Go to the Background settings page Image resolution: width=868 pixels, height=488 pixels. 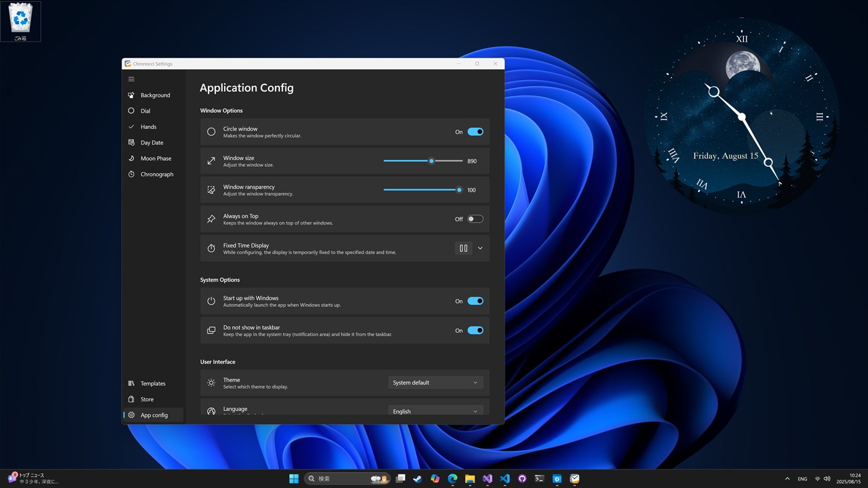(154, 95)
